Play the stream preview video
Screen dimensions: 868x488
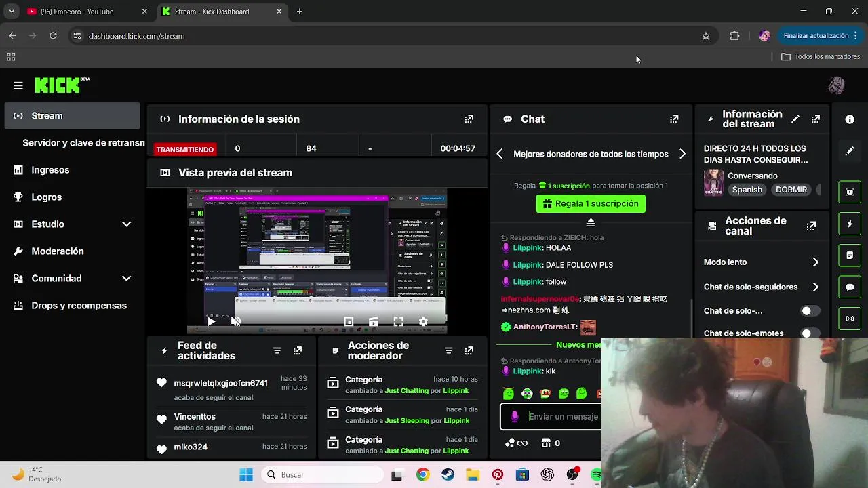tap(211, 322)
